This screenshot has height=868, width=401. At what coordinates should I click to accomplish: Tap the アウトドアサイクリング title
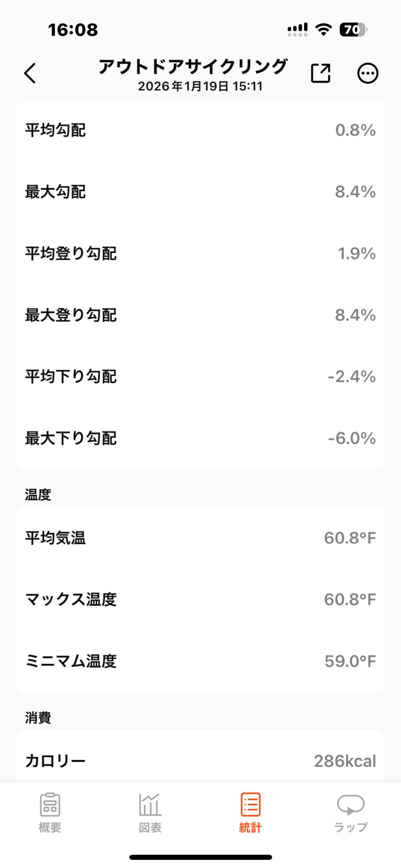point(193,67)
